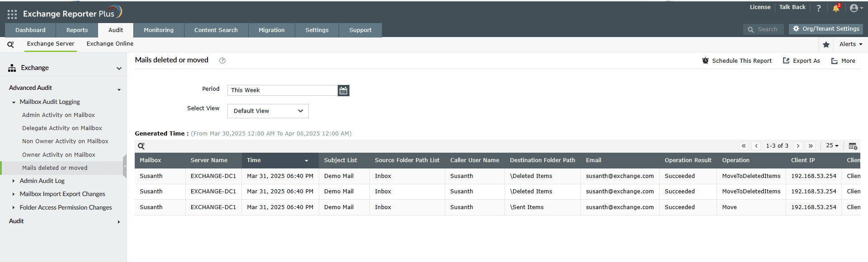Open the More options menu
The image size is (868, 262).
843,61
